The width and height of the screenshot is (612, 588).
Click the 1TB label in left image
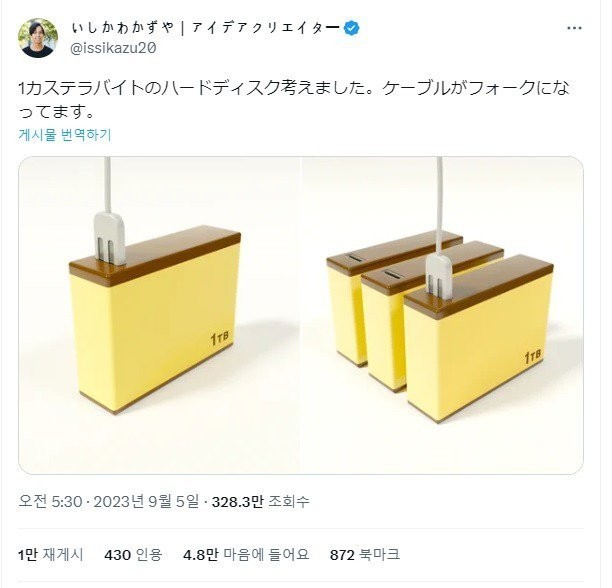click(220, 338)
